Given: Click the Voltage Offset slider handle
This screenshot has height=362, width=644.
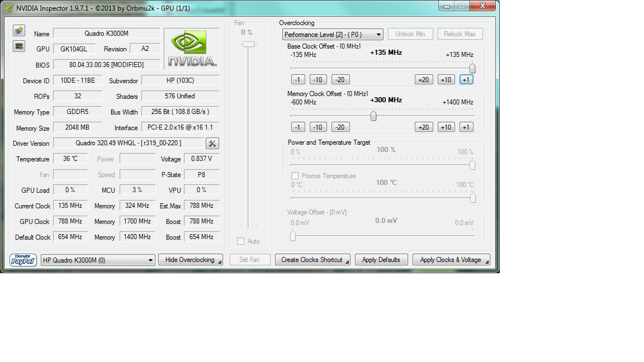Looking at the screenshot, I should pos(293,236).
